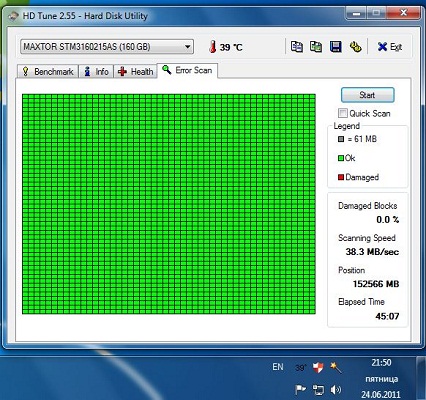Click the 39° temperature tray icon
Image resolution: width=426 pixels, height=400 pixels.
coord(300,368)
